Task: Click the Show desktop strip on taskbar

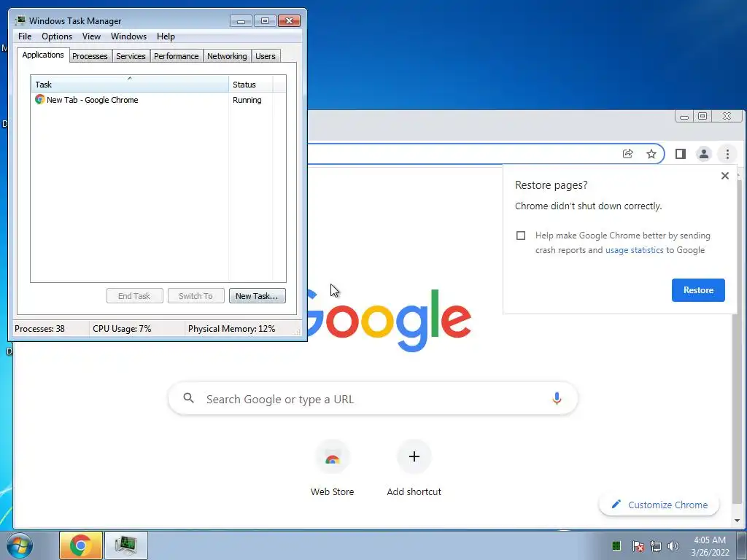Action: point(741,545)
